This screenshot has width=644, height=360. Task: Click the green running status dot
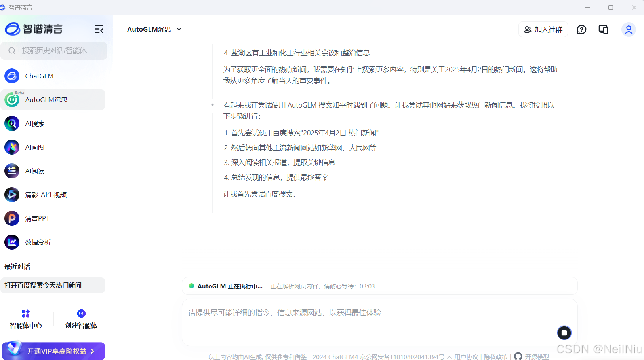(x=191, y=286)
